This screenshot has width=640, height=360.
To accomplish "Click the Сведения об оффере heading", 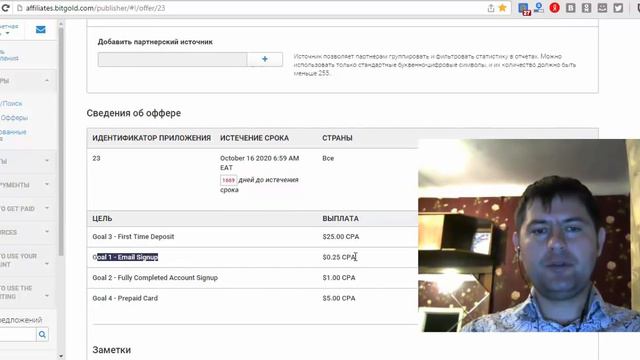I will (133, 113).
